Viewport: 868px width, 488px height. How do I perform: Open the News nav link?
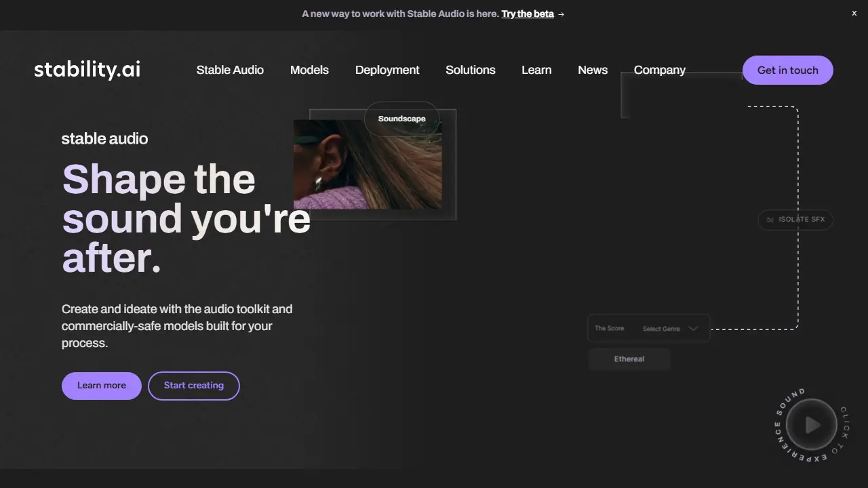tap(593, 70)
